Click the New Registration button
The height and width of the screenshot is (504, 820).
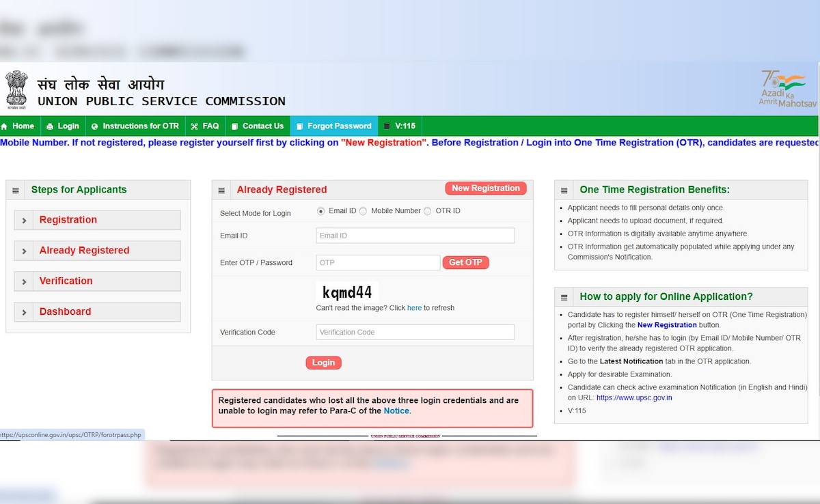tap(485, 188)
